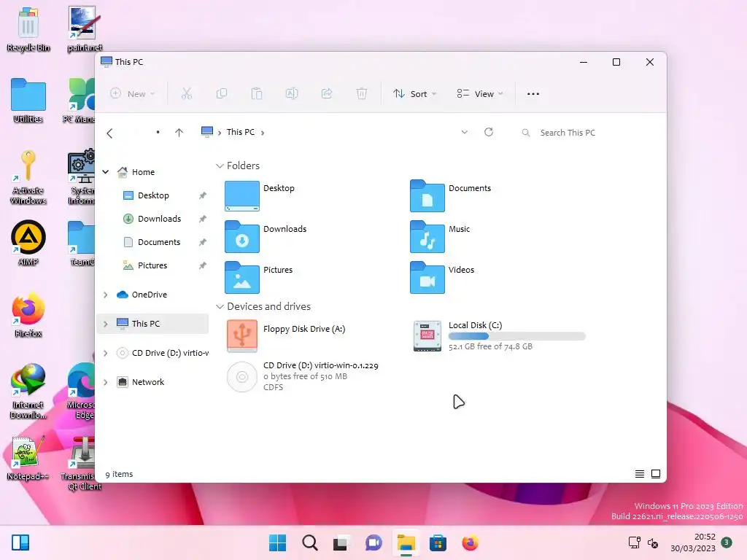
Task: Unpin Pictures via its pin icon
Action: 203,265
